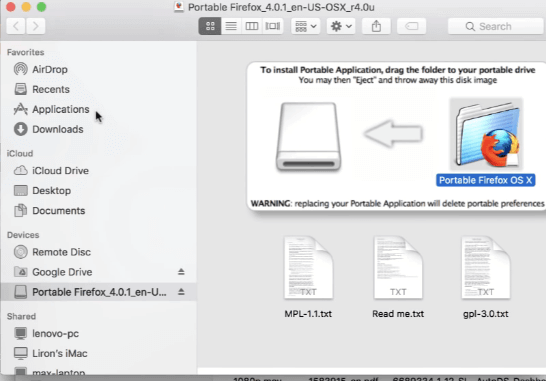Click the Remote Disc disc icon
This screenshot has width=546, height=381.
(x=21, y=252)
